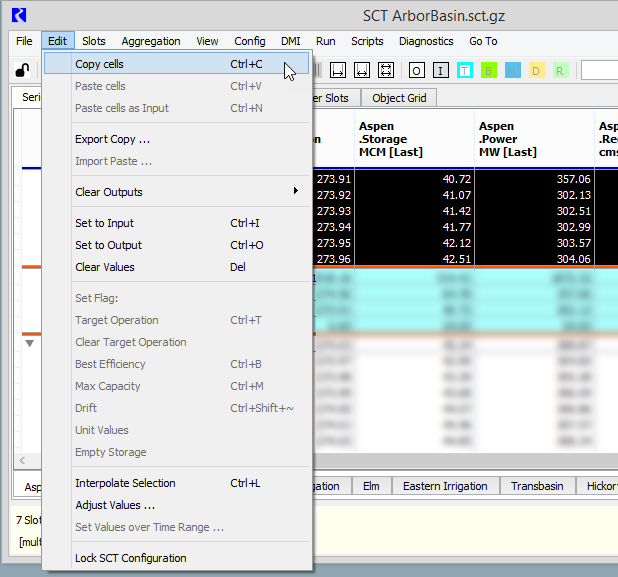
Task: Select Set to Input menu entry
Action: 105,223
